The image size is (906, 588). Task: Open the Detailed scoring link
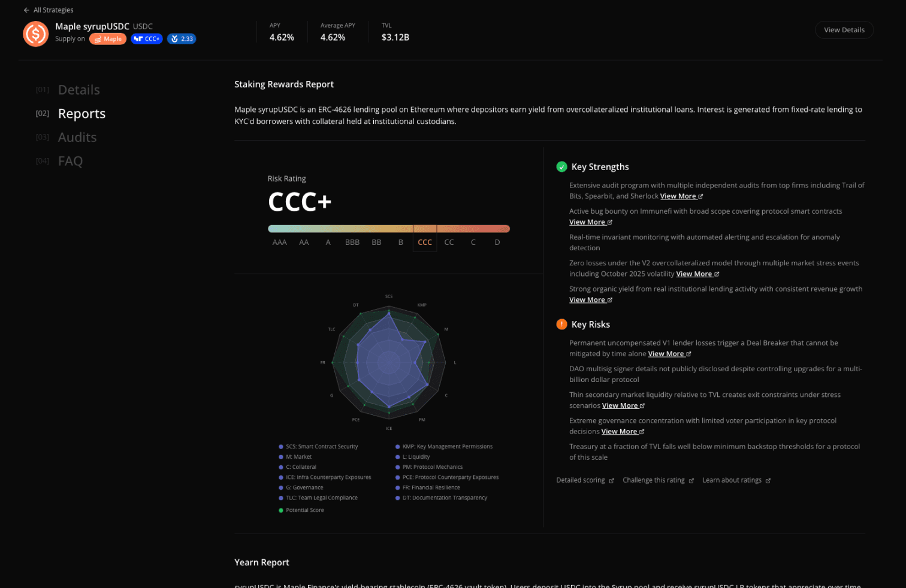585,480
